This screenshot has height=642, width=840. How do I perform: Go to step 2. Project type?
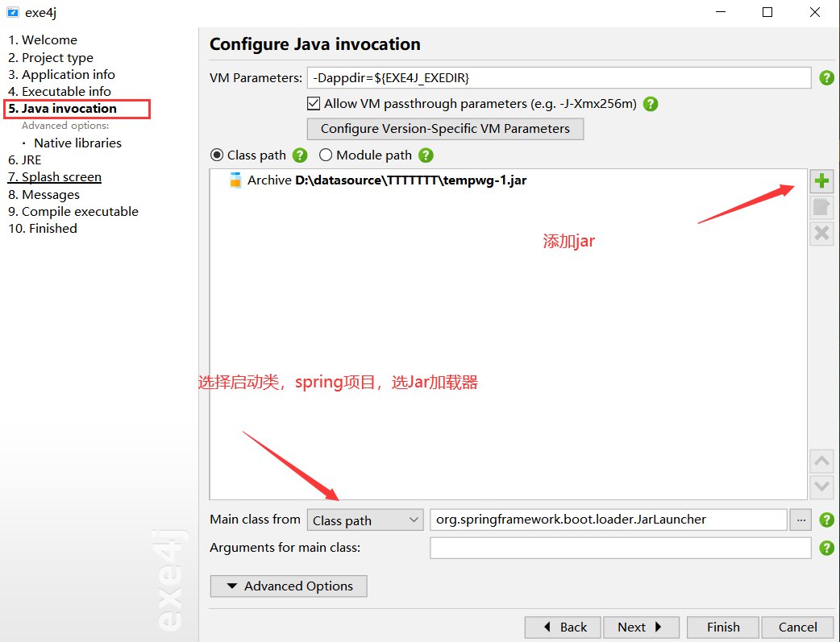[x=51, y=57]
